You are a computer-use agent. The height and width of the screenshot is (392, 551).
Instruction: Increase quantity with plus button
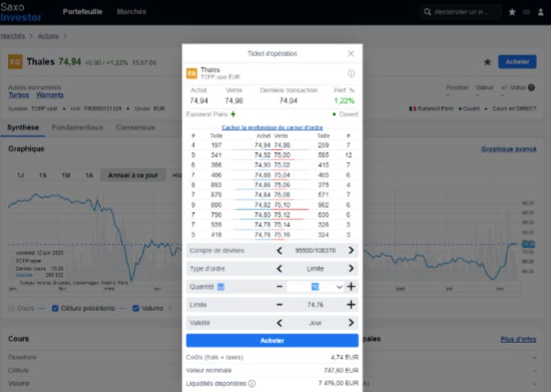pos(350,286)
